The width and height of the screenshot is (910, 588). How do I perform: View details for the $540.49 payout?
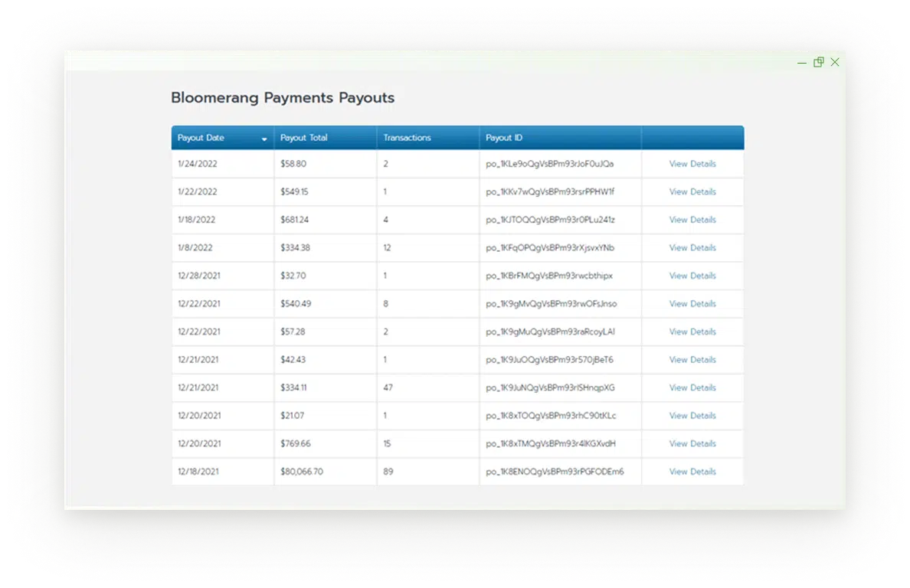pyautogui.click(x=692, y=304)
